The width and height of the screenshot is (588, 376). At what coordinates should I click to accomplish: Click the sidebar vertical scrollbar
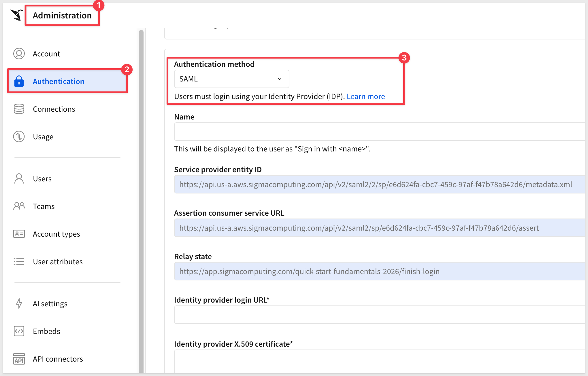pyautogui.click(x=141, y=202)
